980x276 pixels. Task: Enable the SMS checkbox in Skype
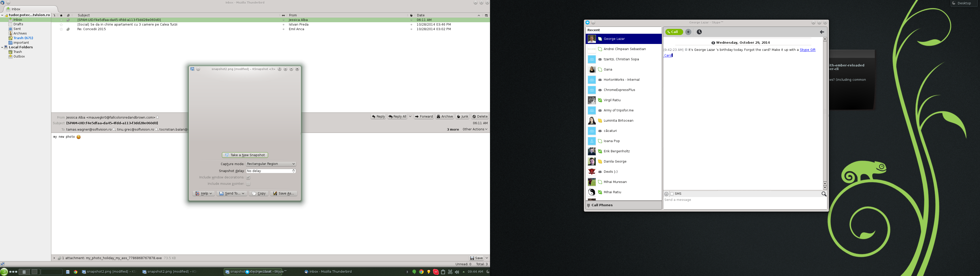pos(672,194)
